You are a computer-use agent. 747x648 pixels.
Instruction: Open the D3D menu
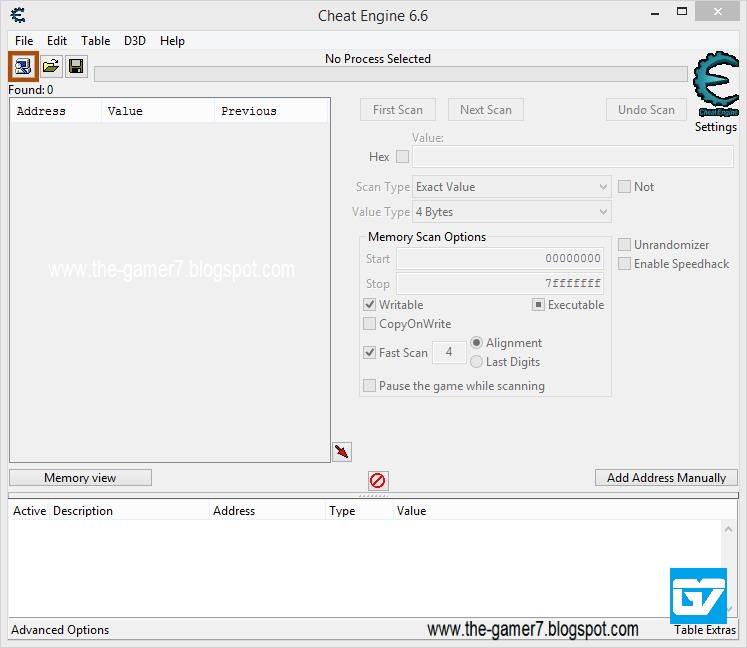(x=135, y=41)
